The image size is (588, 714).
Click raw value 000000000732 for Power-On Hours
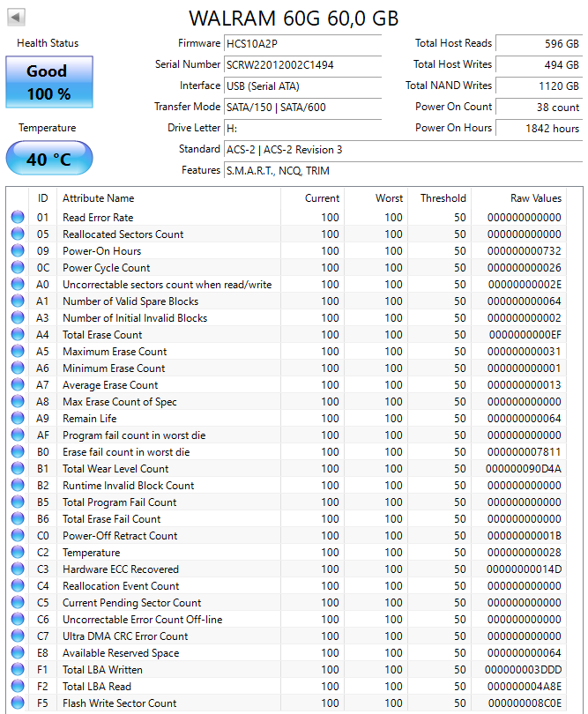pyautogui.click(x=525, y=251)
